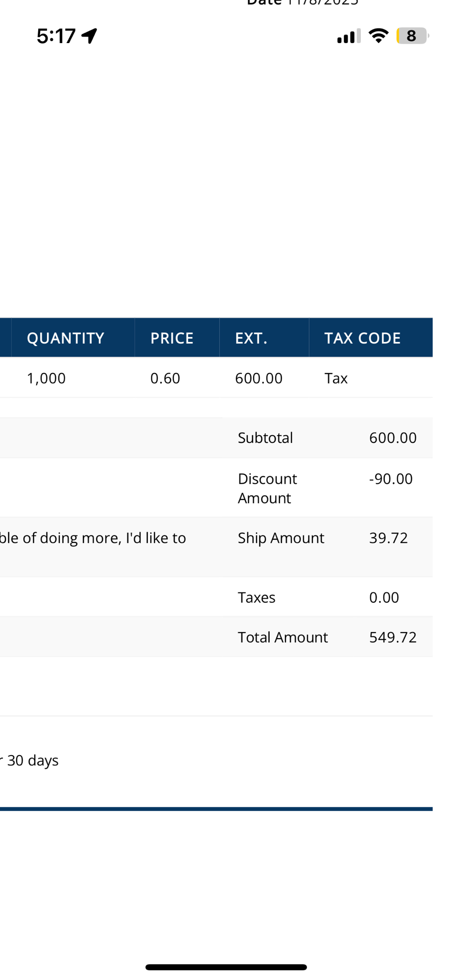The image size is (452, 980).
Task: Select the 0.60 price cell
Action: point(165,378)
